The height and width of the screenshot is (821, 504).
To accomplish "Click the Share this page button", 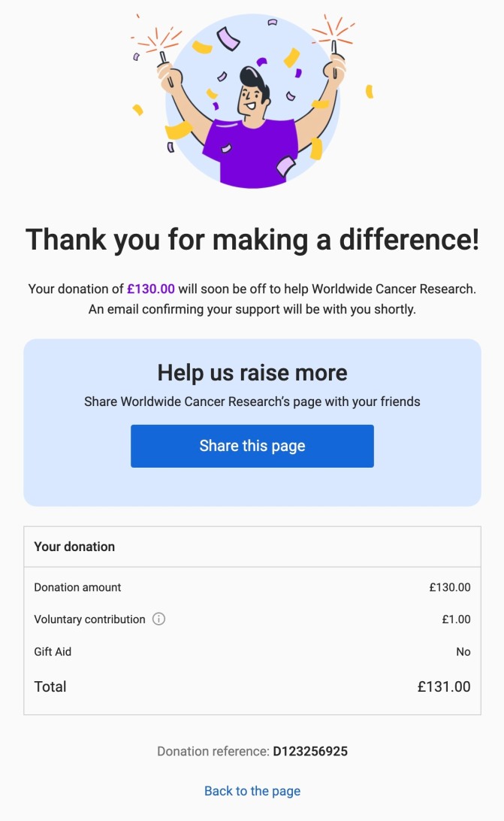I will (x=252, y=446).
